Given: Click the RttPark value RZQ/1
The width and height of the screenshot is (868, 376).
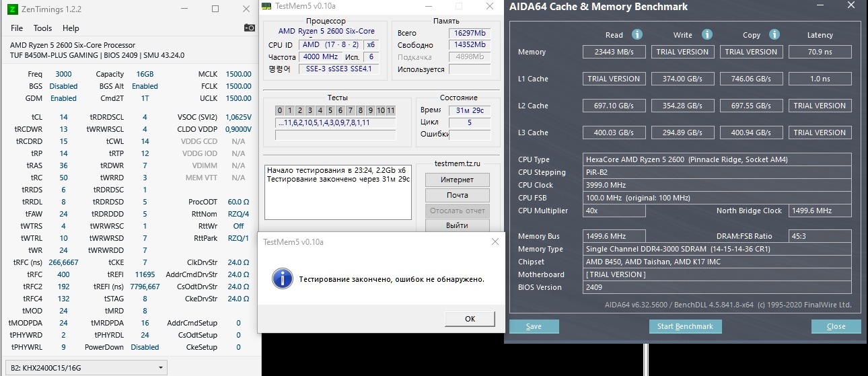Looking at the screenshot, I should [238, 238].
